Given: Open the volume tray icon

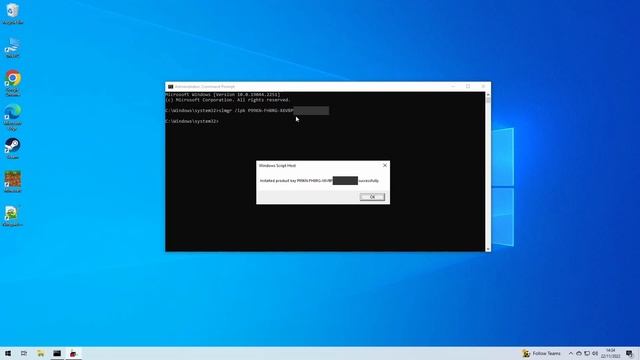Looking at the screenshot, I should click(595, 353).
